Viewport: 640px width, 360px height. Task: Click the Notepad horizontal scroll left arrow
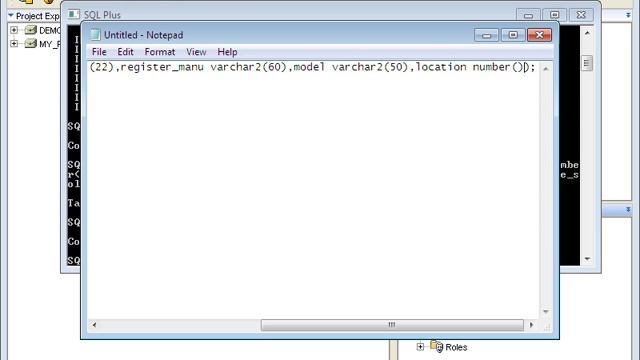[x=94, y=325]
